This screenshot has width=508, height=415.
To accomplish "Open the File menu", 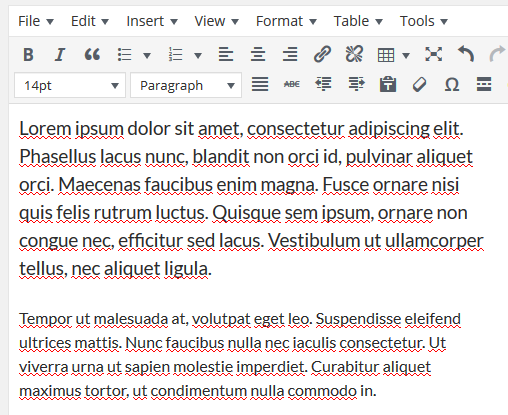I will (36, 21).
